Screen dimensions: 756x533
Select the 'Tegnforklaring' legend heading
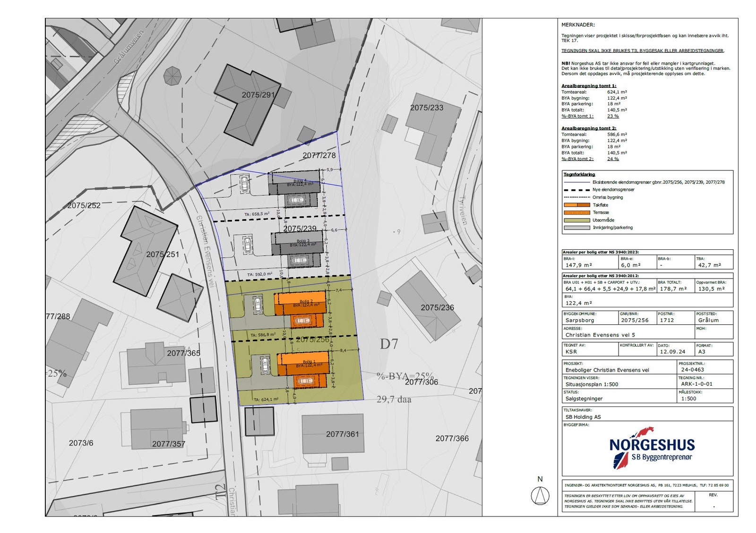[579, 175]
